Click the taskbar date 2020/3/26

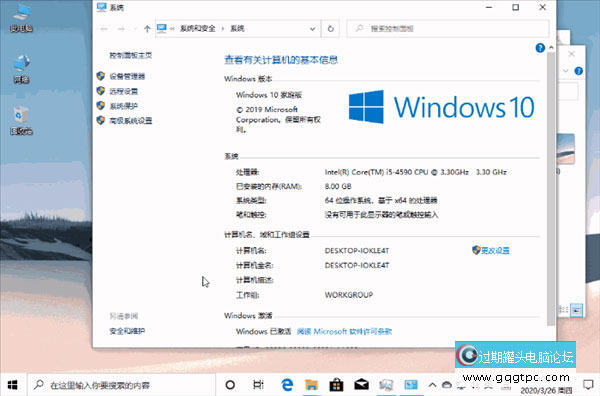pos(546,390)
